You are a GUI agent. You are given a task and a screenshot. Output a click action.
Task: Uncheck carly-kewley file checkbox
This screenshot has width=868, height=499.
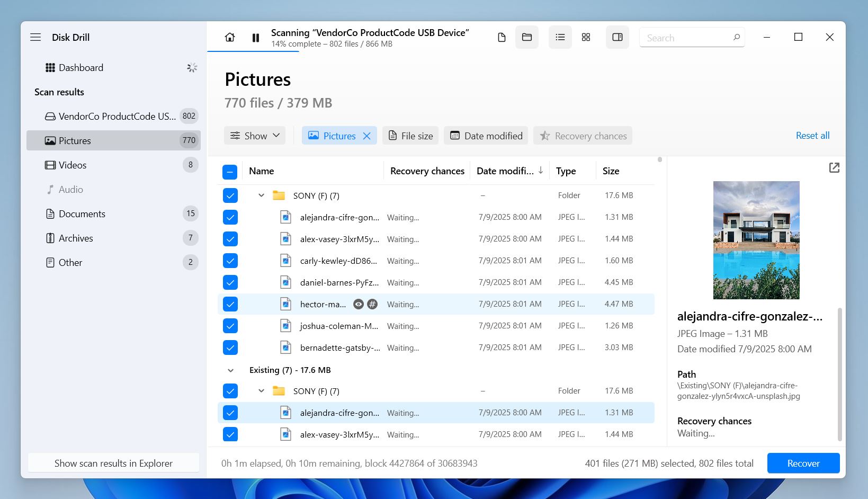230,261
